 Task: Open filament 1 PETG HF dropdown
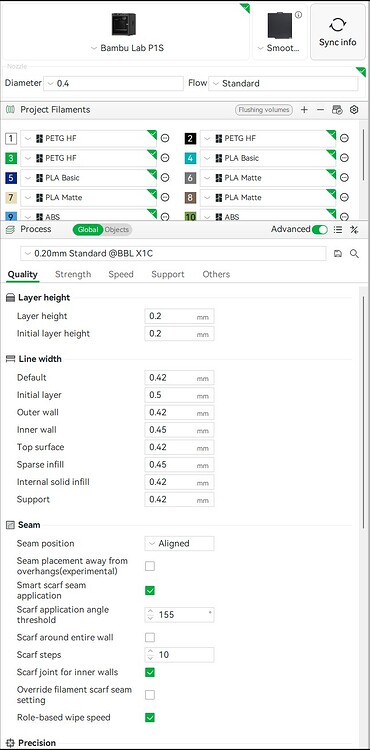click(x=88, y=139)
